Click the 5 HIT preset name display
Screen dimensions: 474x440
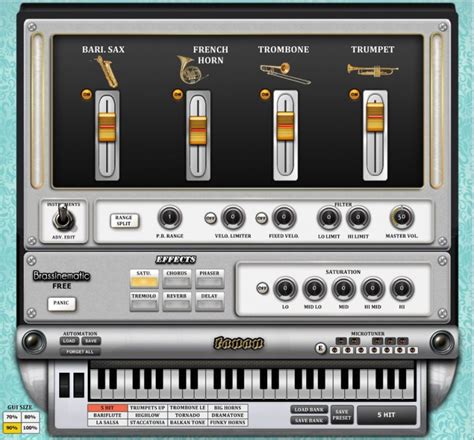pyautogui.click(x=387, y=415)
